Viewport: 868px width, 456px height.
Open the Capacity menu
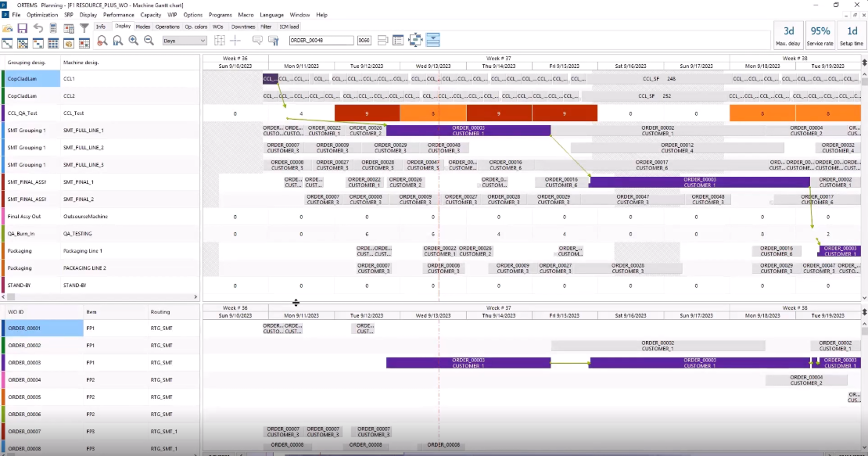(x=150, y=15)
